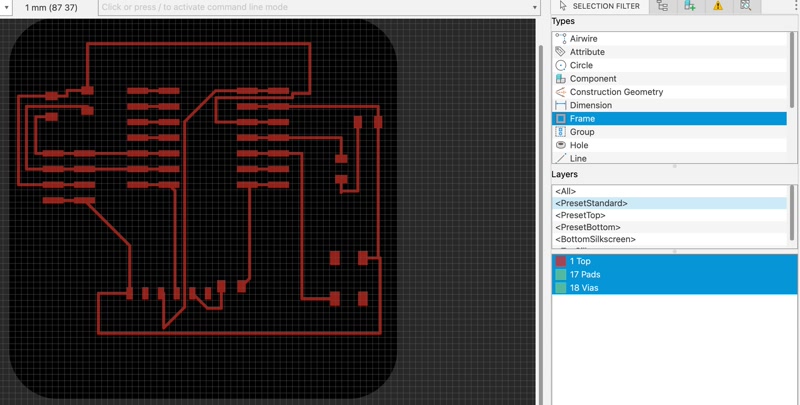800x405 pixels.
Task: Select the Hole type filter
Action: coord(669,145)
